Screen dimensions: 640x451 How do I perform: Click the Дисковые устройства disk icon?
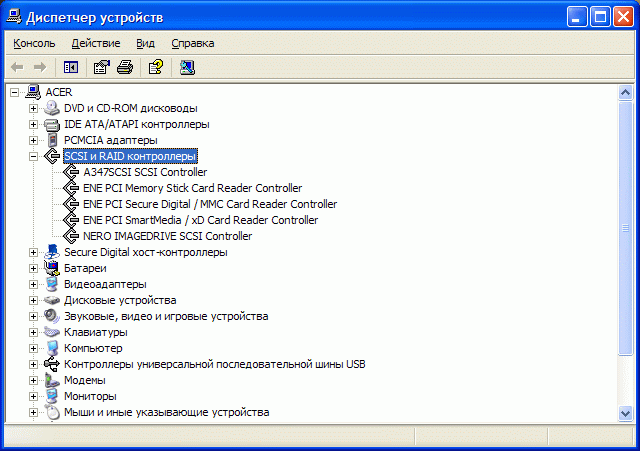coord(52,300)
